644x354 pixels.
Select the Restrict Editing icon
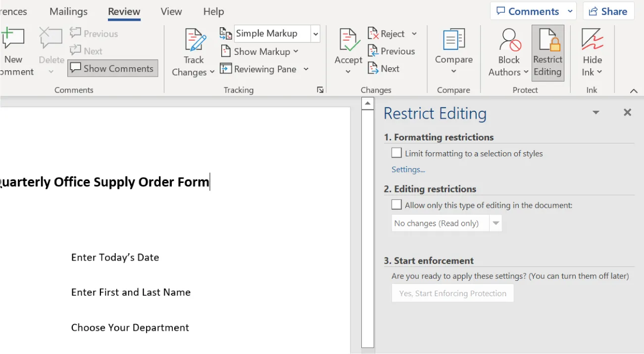tap(547, 52)
